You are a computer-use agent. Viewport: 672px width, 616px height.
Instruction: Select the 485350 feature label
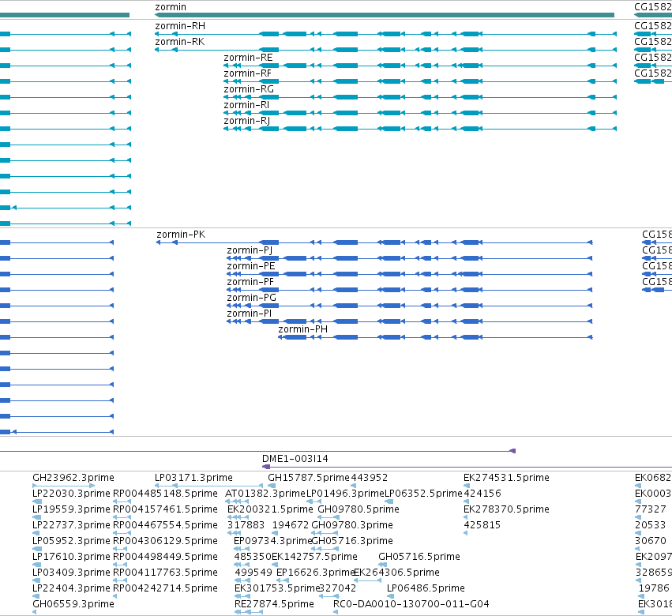tap(253, 558)
